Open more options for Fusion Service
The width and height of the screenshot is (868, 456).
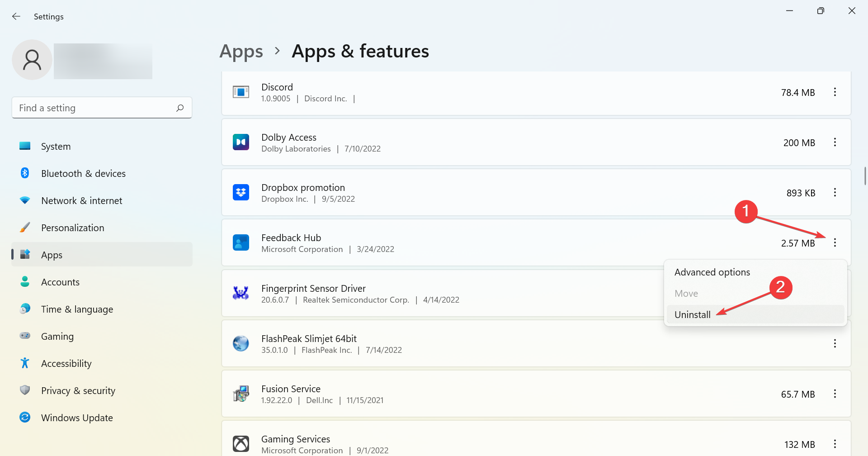click(x=835, y=394)
